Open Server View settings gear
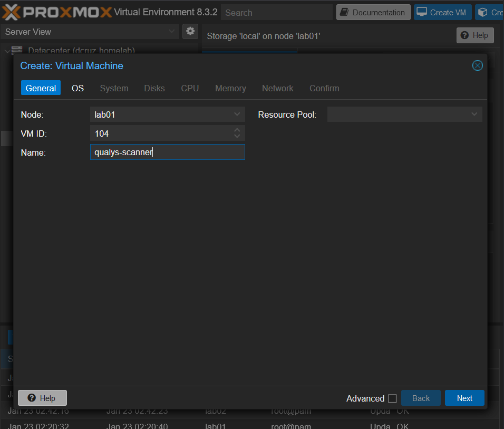 pyautogui.click(x=190, y=31)
